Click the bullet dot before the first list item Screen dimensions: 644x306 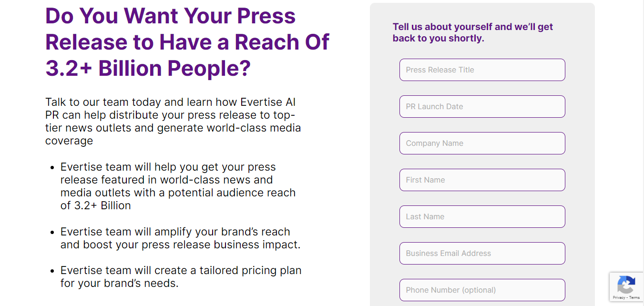(x=52, y=168)
